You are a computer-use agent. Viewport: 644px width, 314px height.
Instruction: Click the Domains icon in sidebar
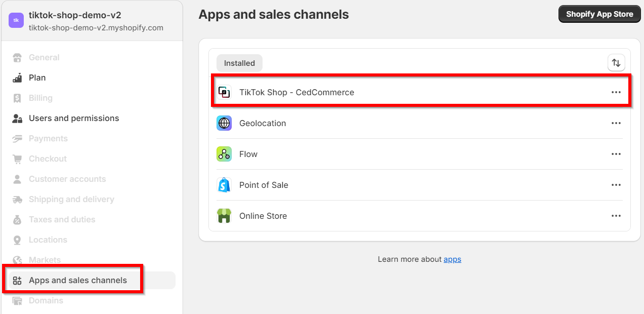point(18,300)
